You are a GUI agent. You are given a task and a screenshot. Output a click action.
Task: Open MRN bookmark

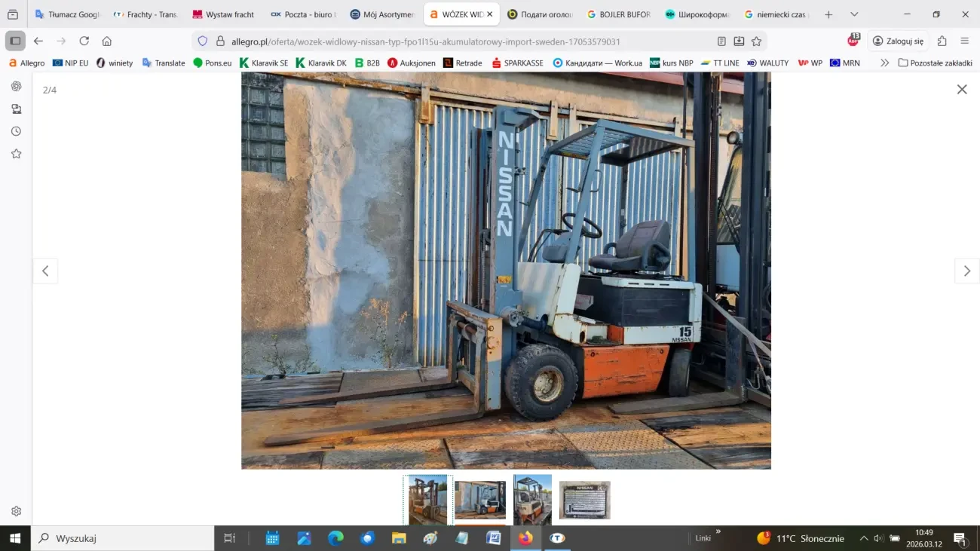pos(844,63)
